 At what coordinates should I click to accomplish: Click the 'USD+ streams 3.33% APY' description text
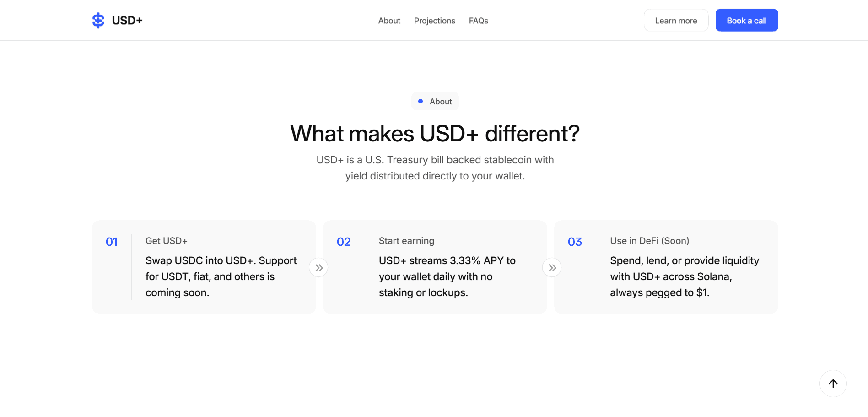click(447, 276)
